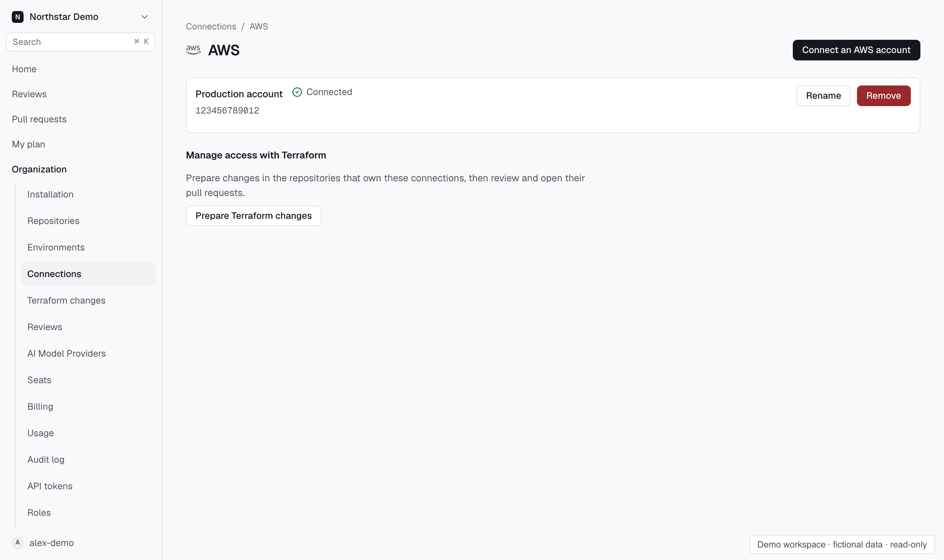Open My plan page
944x560 pixels.
point(28,144)
